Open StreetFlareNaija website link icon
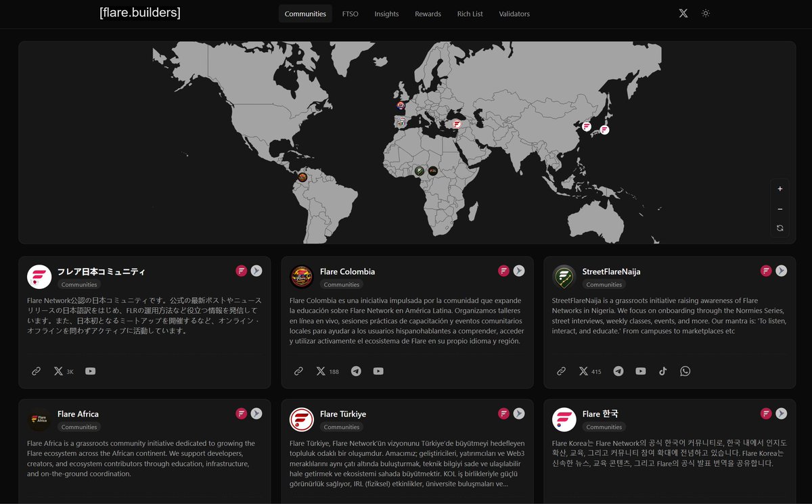 [x=561, y=371]
